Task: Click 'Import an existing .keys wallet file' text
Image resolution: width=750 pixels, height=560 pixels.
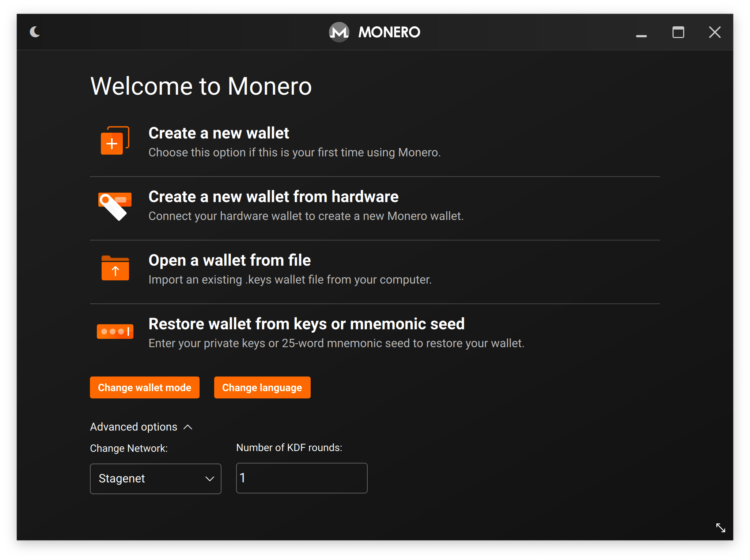Action: point(290,280)
